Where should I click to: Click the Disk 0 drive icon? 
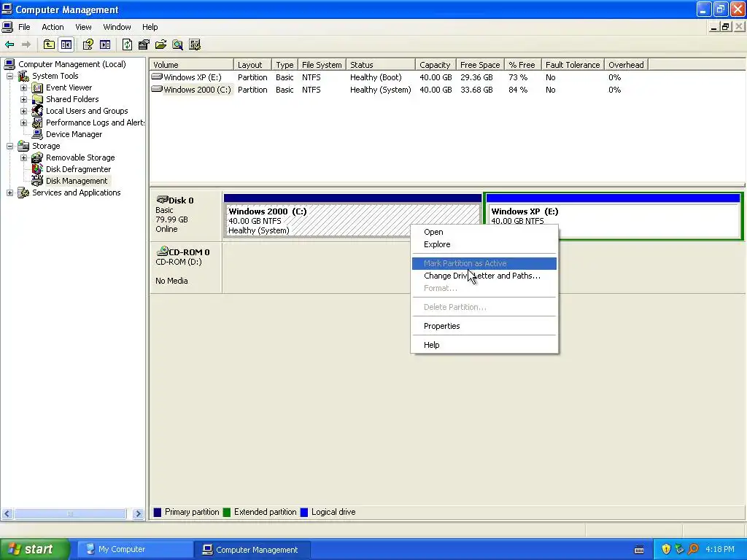point(162,200)
